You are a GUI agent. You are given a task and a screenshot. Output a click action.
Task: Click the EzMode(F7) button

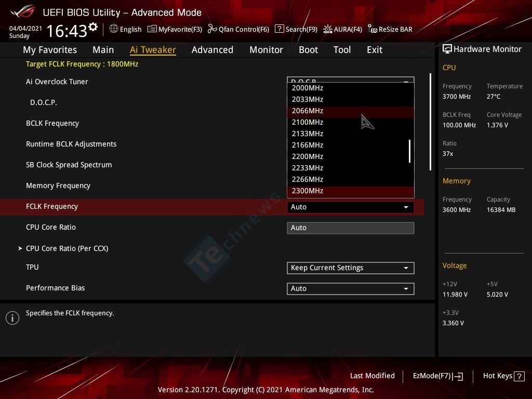point(437,376)
